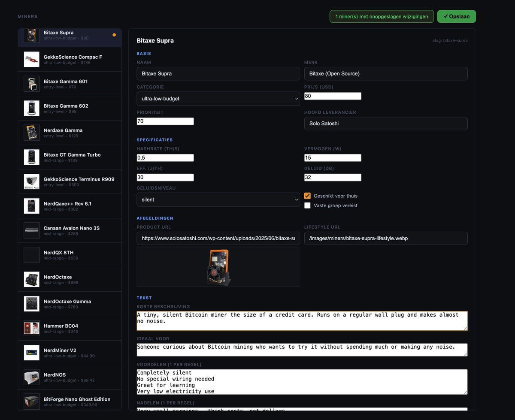
Task: Select the NerdMiner V2 name text
Action: click(60, 351)
